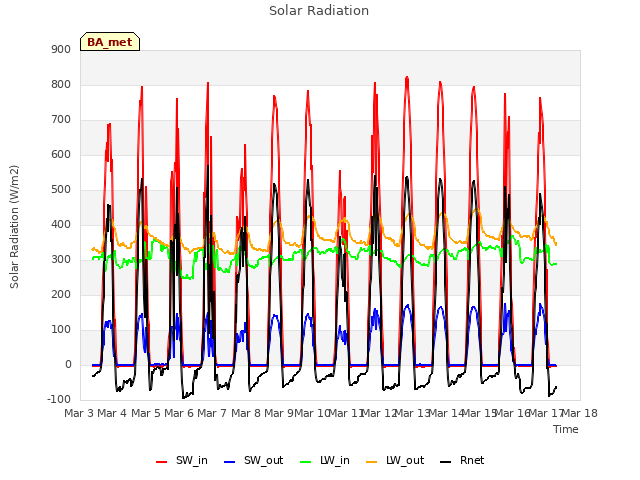Screen dimensions: 640x480
Task: Click the 600 y-axis tick label
Action: point(61,154)
